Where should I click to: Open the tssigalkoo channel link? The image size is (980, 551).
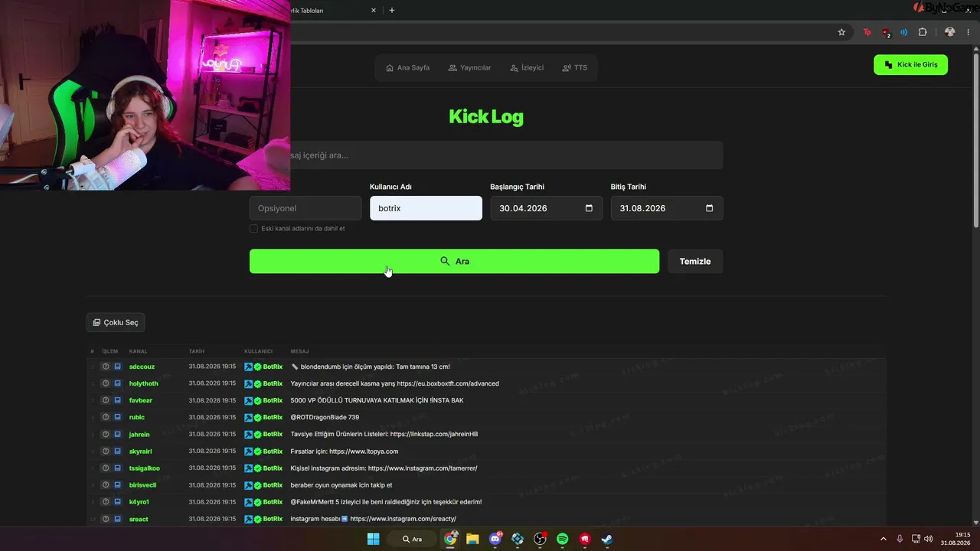(x=145, y=468)
